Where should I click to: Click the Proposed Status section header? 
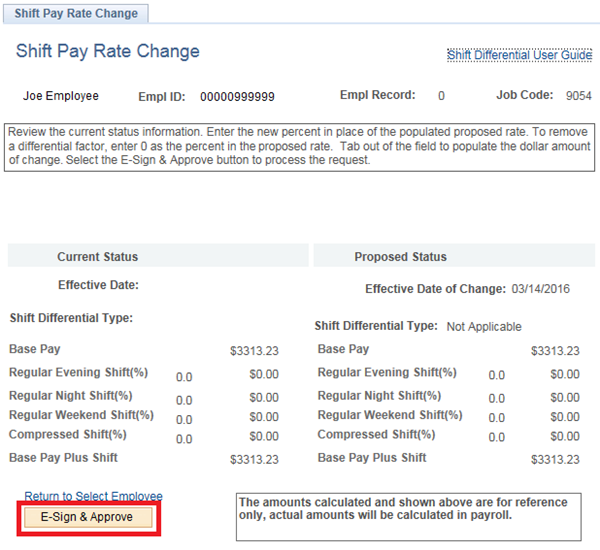tap(400, 257)
